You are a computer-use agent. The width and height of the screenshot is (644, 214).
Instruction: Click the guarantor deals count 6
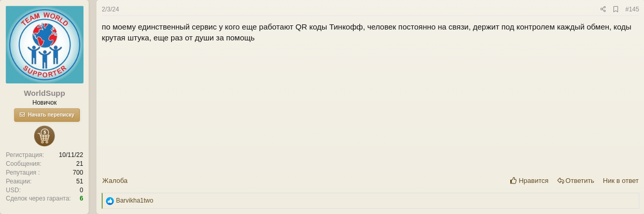[81, 198]
